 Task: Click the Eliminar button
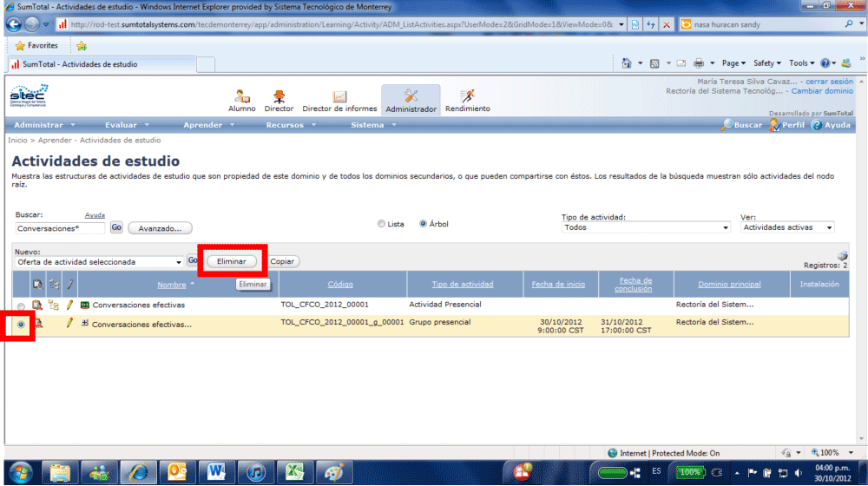(x=232, y=261)
